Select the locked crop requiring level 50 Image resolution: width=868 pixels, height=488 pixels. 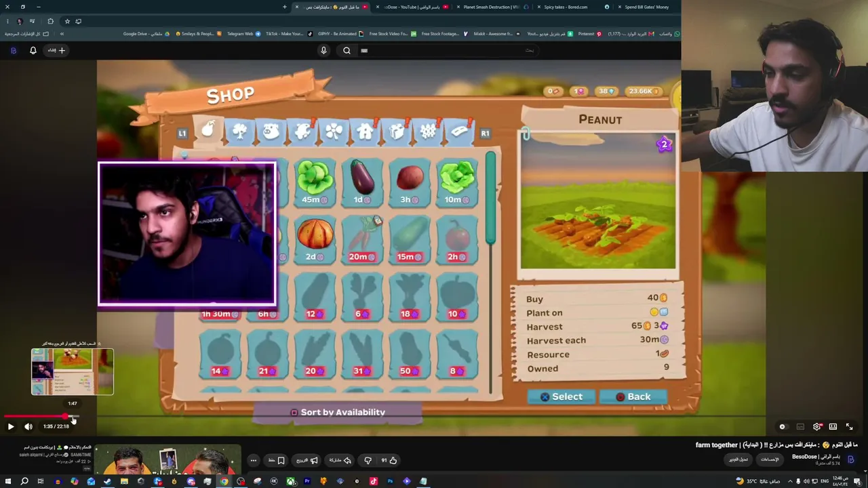pos(410,354)
